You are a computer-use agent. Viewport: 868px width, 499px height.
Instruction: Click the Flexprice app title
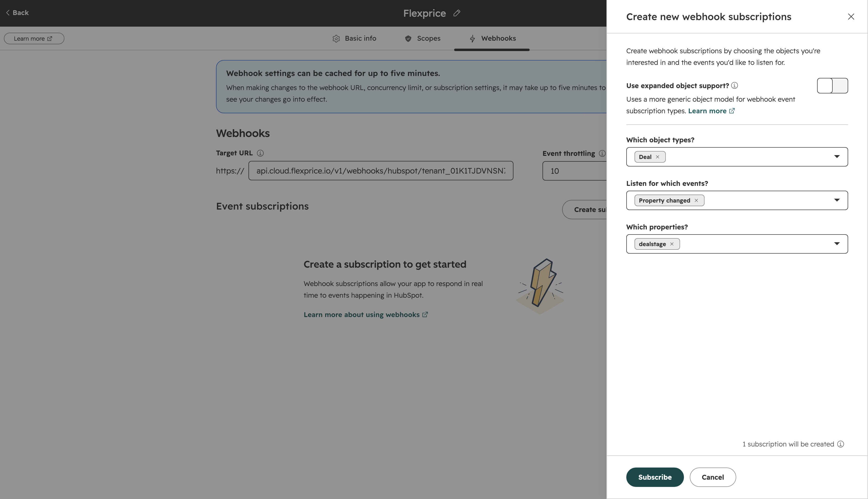tap(425, 13)
